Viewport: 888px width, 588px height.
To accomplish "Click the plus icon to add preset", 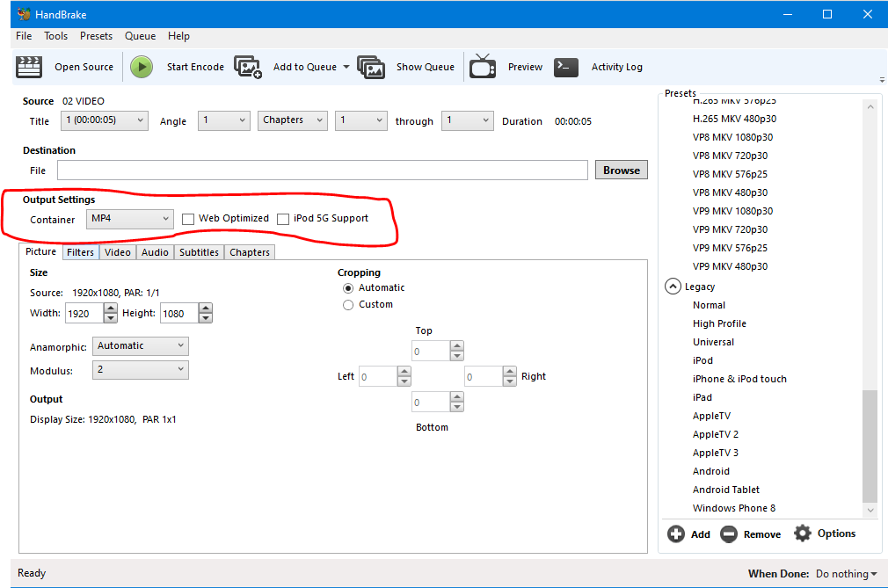I will click(675, 534).
